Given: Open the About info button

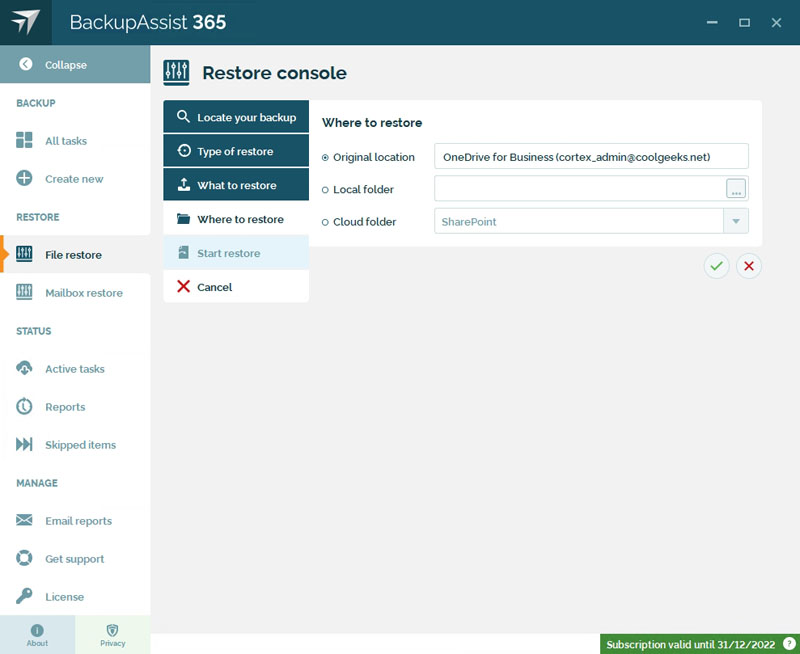Looking at the screenshot, I should point(37,635).
